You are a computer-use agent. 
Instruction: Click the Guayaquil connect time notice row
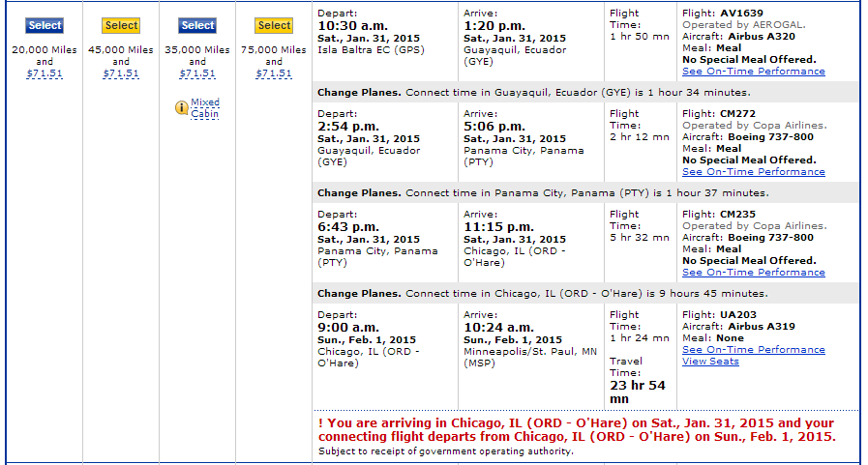585,93
